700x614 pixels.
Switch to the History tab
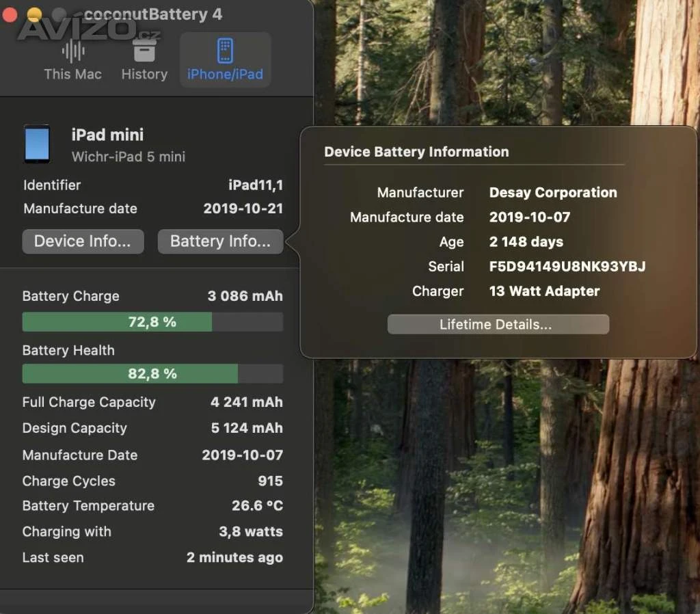(144, 60)
